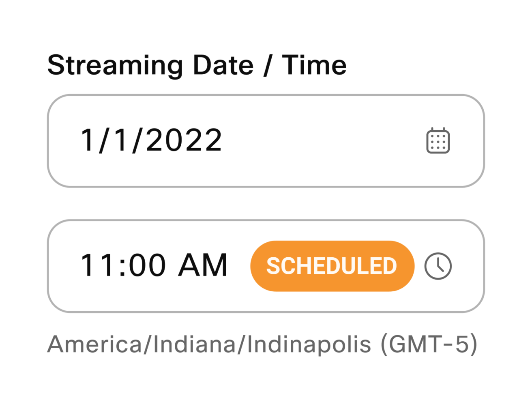This screenshot has height=407, width=532.
Task: Open the clock time picker icon
Action: point(438,266)
